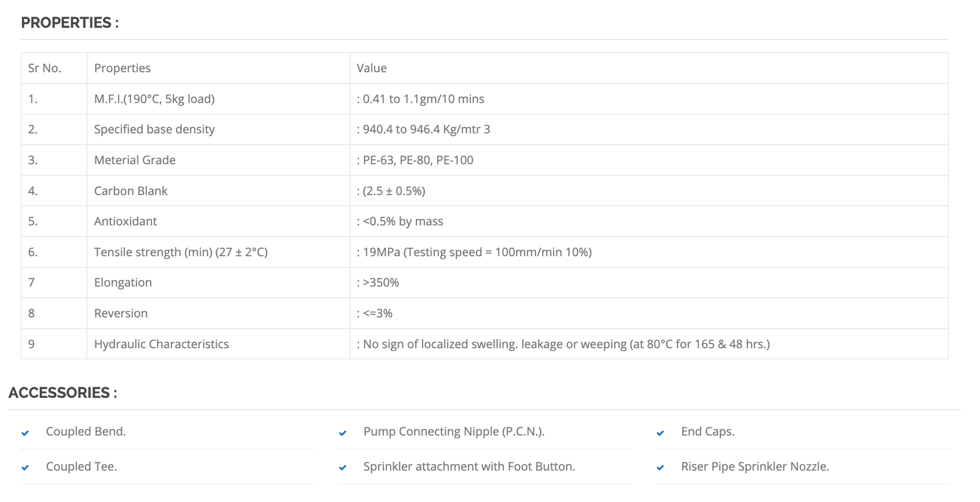Click the Elongation value >350%
This screenshot has height=502, width=980.
point(380,283)
